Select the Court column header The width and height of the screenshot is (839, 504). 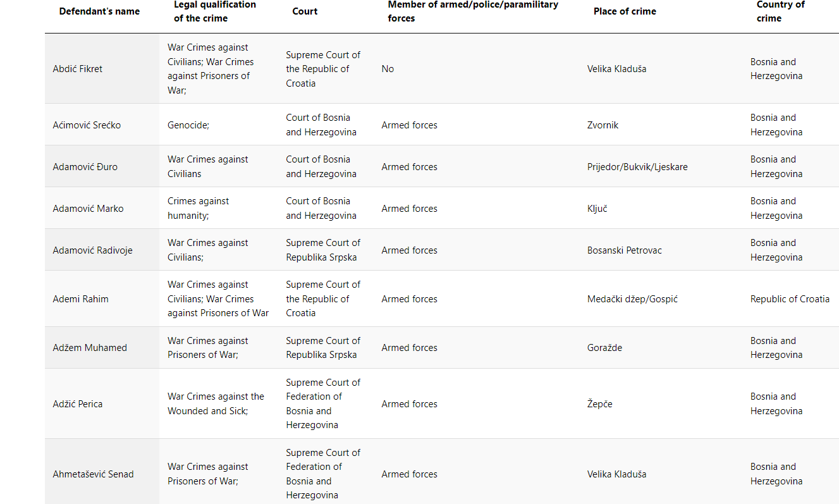[x=305, y=11]
